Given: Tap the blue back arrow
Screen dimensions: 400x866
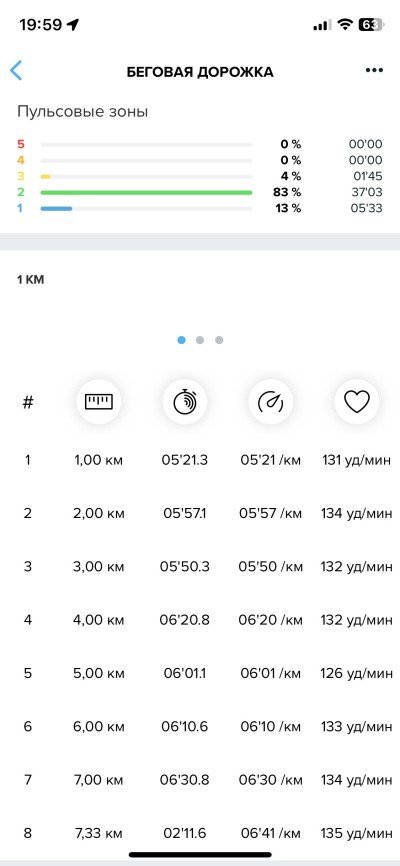Looking at the screenshot, I should point(16,71).
